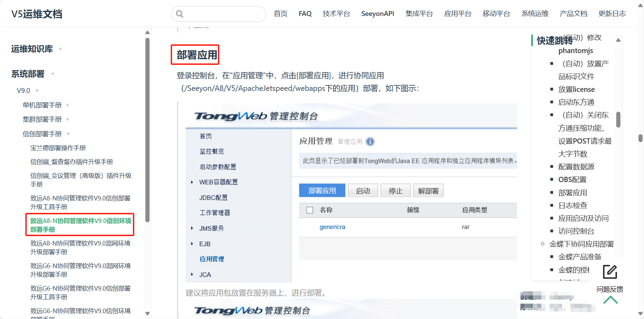Viewport: 644px width, 319px height.
Task: Jump to 金蝶下协同应用部署 quick link
Action: click(582, 244)
